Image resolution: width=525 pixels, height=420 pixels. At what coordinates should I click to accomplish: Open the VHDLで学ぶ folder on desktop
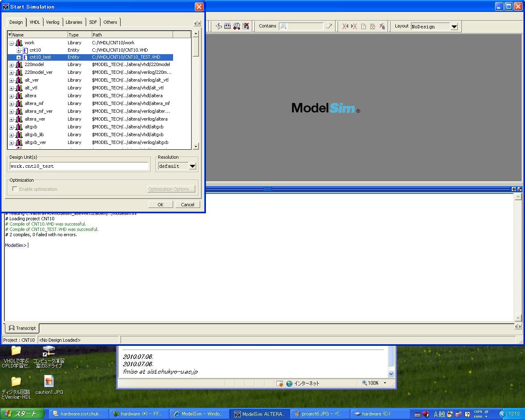[16, 356]
